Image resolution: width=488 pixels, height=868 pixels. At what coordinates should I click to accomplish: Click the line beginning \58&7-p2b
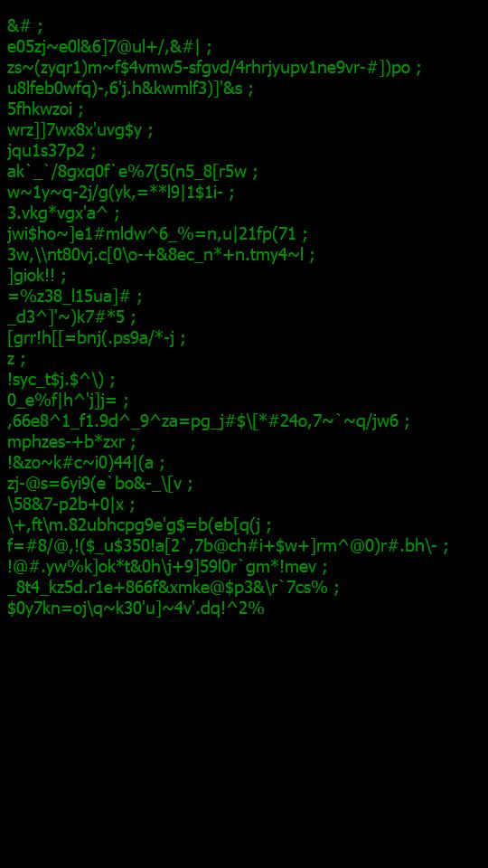point(70,505)
